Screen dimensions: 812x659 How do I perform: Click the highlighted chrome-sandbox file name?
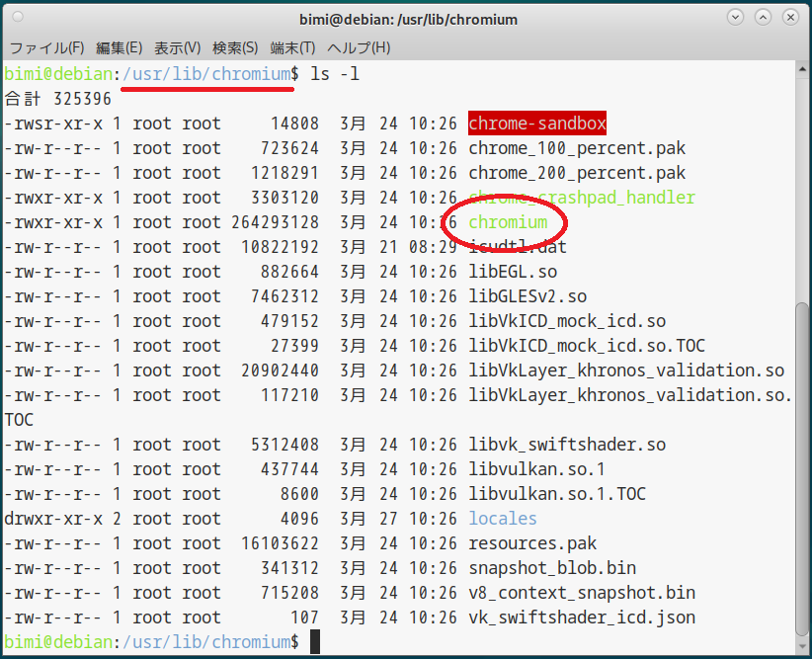[x=536, y=124]
